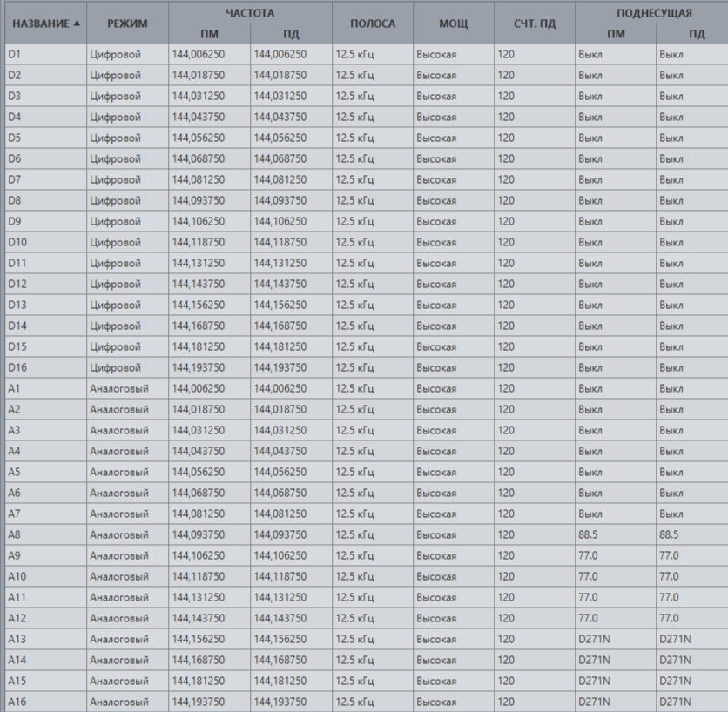
Task: Click the ПОДНЕСУЩАЯ group header
Action: click(x=654, y=13)
